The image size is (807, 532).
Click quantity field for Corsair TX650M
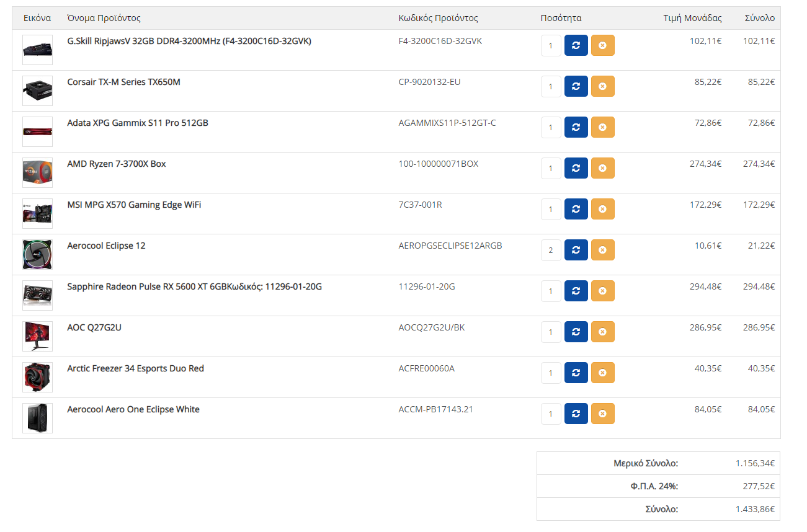[x=551, y=86]
